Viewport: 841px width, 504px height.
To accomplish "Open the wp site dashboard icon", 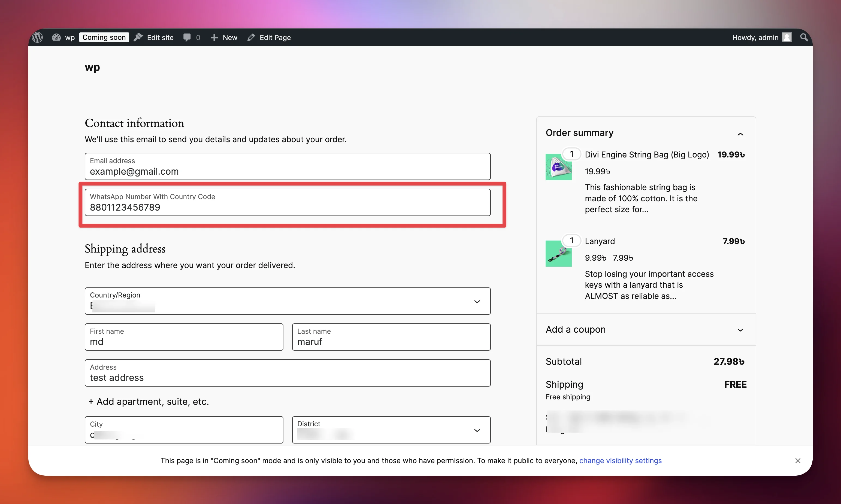I will click(x=56, y=37).
